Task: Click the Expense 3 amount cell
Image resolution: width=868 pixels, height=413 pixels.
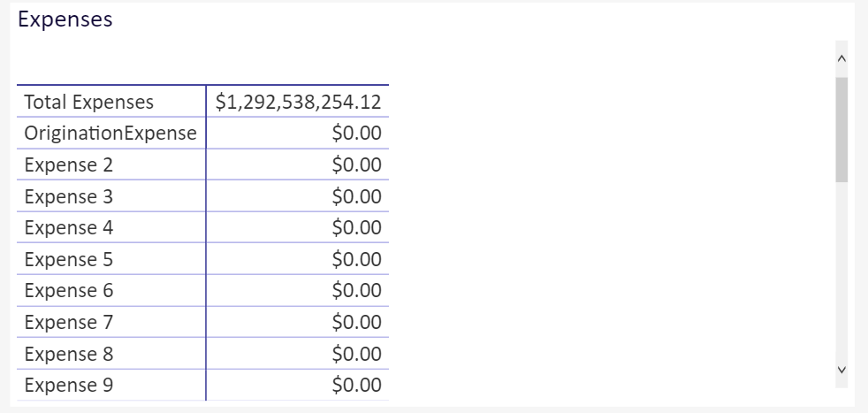Action: point(298,196)
